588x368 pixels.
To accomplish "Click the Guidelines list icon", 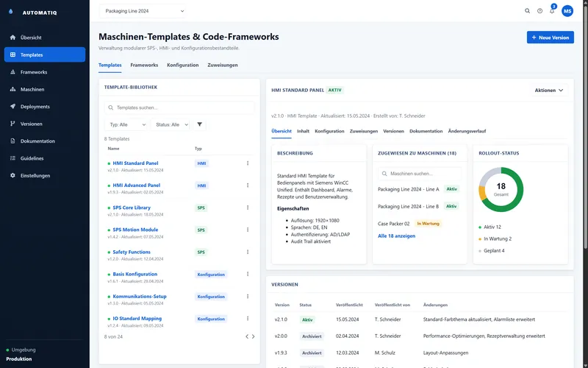I will point(12,158).
